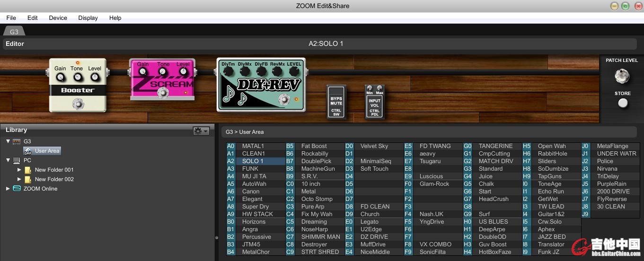Open the Help menu
The height and width of the screenshot is (261, 644).
115,17
